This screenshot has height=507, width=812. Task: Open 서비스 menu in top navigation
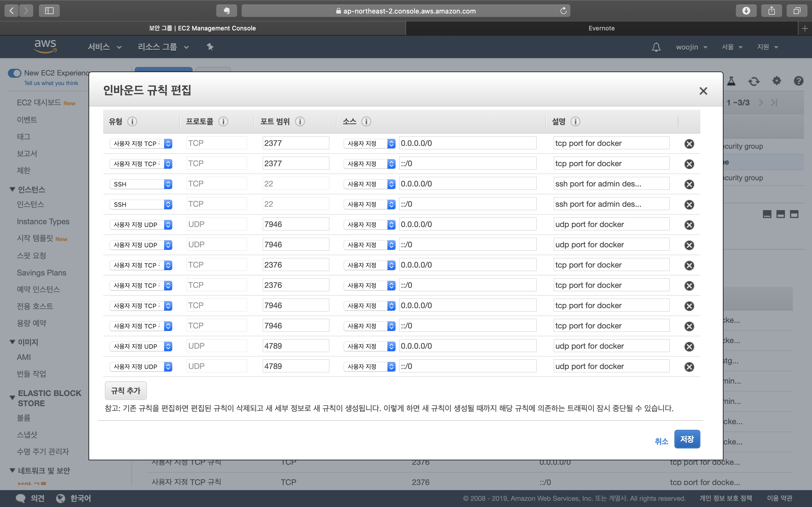coord(105,47)
